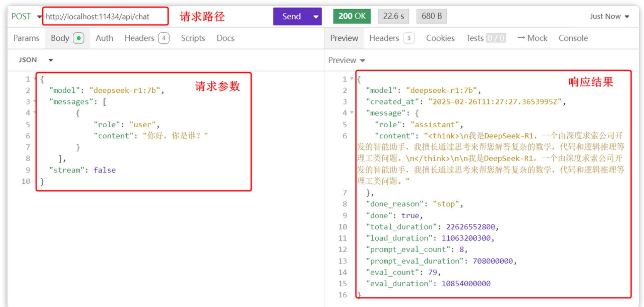Click the green Body indicator dot
Viewport: 644px width, 307px height.
(x=79, y=38)
